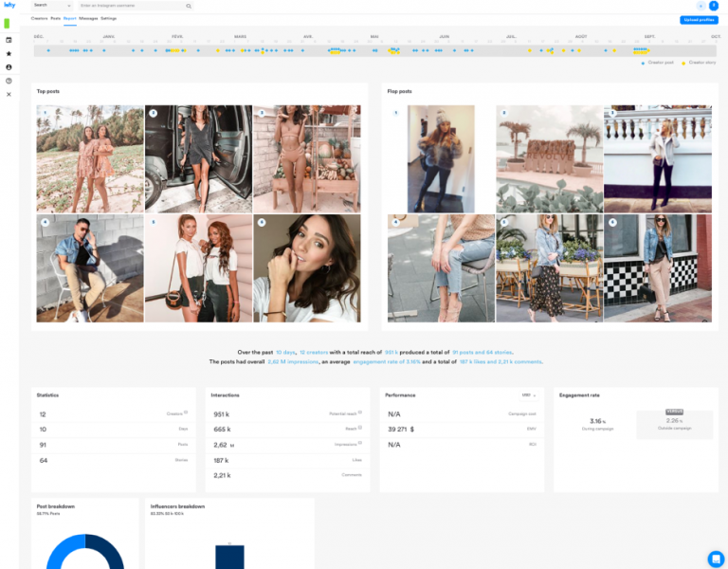Click info icon beside Impressions label

pos(360,443)
